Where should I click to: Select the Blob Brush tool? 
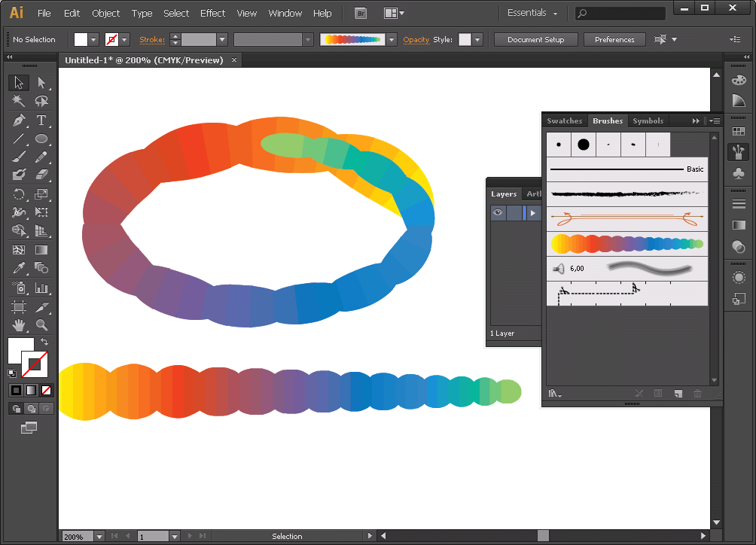click(x=19, y=174)
